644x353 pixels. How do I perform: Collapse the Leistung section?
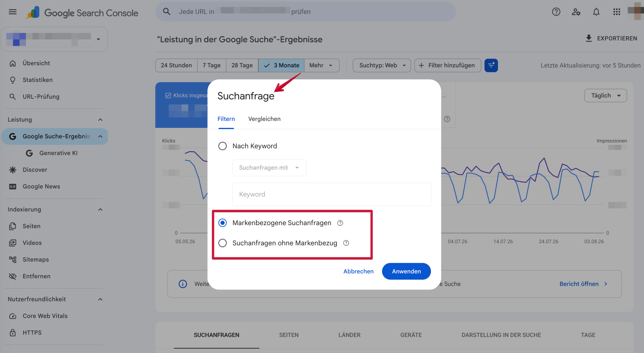[x=100, y=120]
